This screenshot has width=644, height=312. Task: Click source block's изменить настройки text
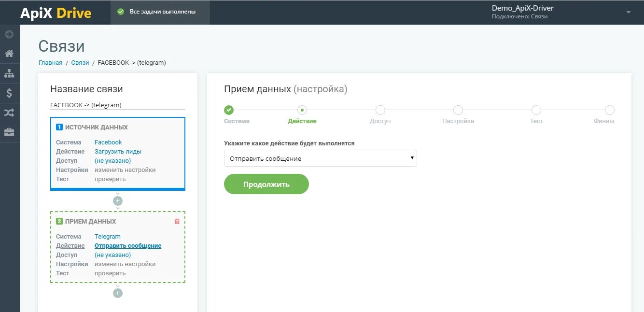click(125, 170)
